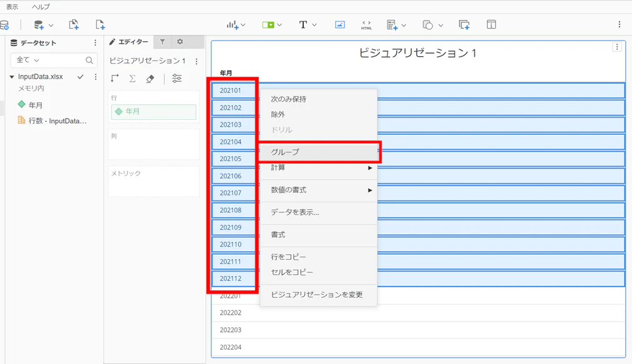Click the more options sliders icon
The image size is (632, 364).
pos(177,79)
